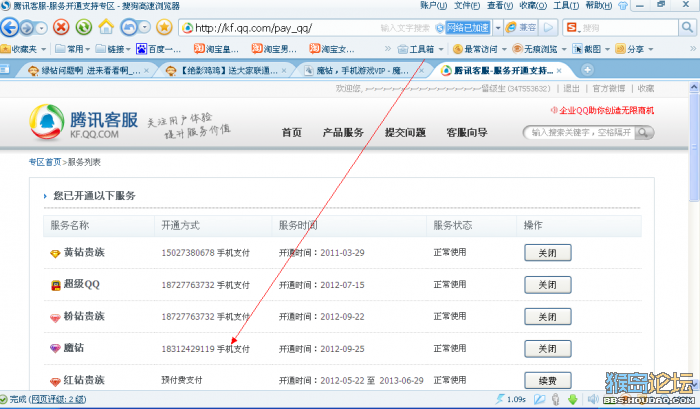Click the page vertical scrollbar thumb

[694, 146]
